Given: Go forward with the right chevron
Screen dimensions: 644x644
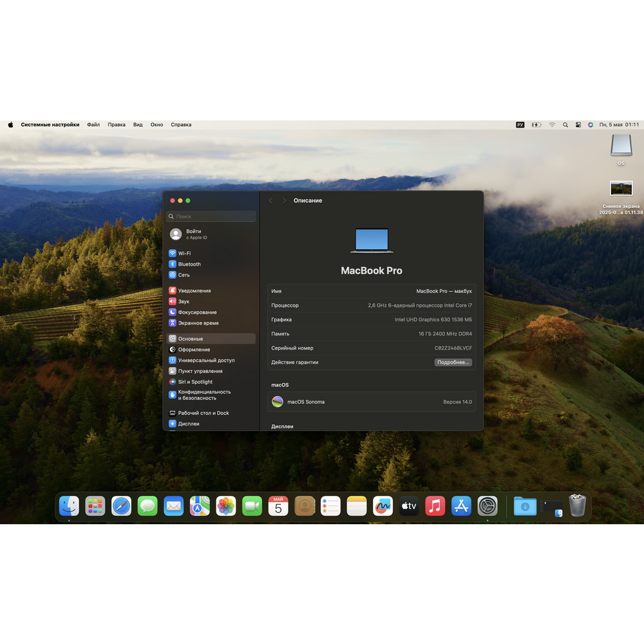Looking at the screenshot, I should (x=284, y=200).
